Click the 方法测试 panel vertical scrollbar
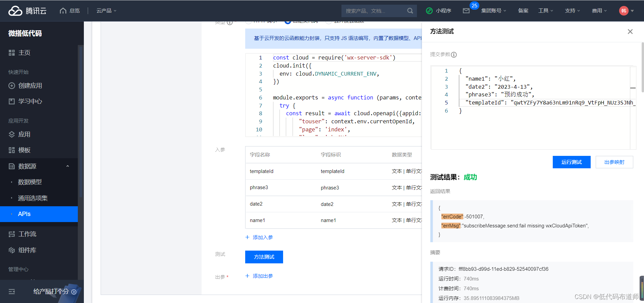The width and height of the screenshot is (644, 303). (642, 67)
